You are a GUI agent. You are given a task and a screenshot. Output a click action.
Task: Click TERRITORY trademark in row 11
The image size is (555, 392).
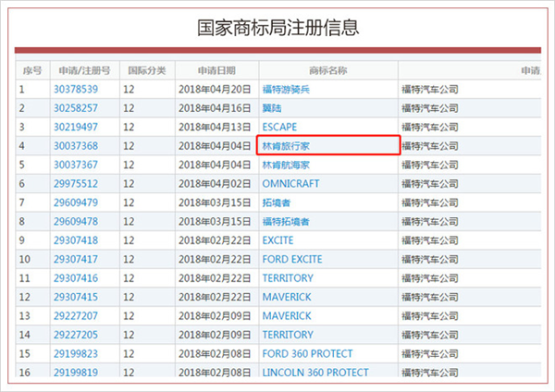coord(288,278)
